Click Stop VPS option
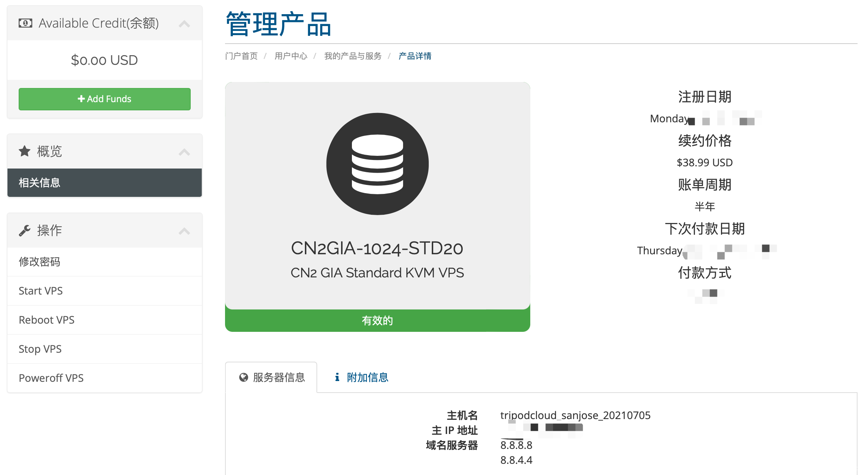This screenshot has width=868, height=475. click(40, 349)
